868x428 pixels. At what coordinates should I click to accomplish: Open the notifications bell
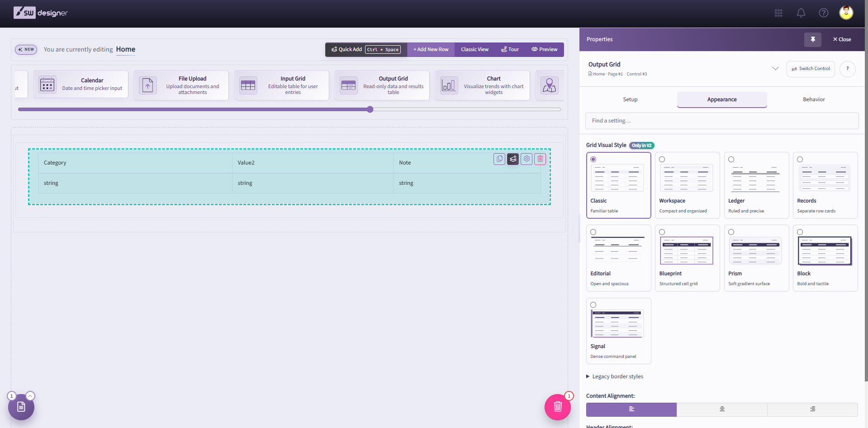[801, 13]
